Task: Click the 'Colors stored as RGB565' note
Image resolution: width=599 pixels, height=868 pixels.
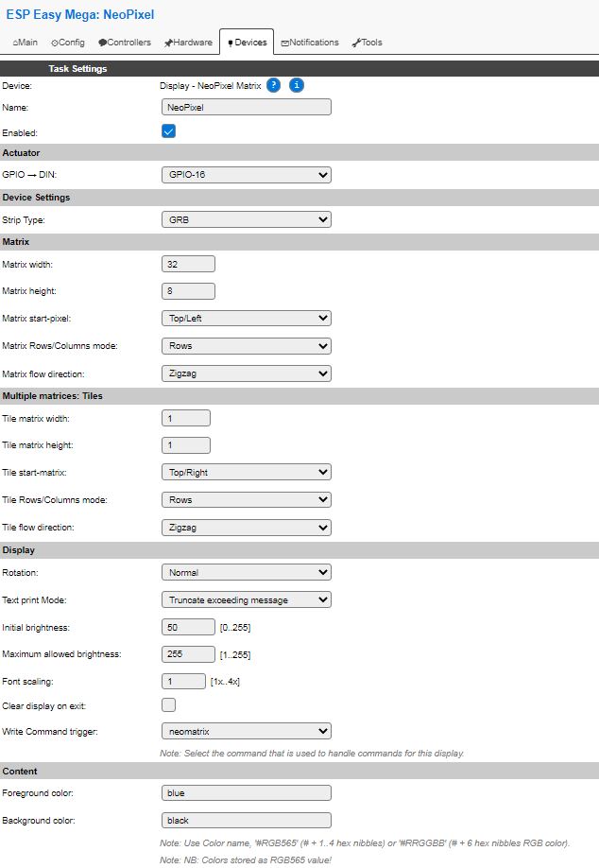Action: 246,860
